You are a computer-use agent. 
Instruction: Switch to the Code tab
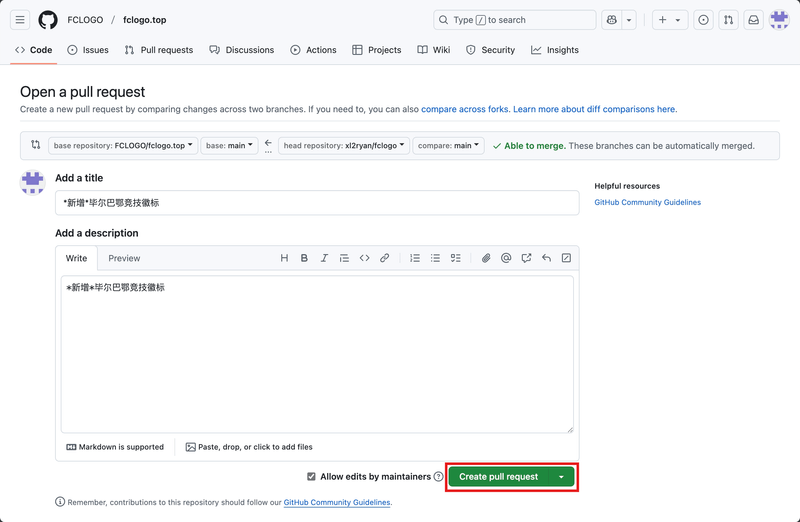pyautogui.click(x=34, y=50)
